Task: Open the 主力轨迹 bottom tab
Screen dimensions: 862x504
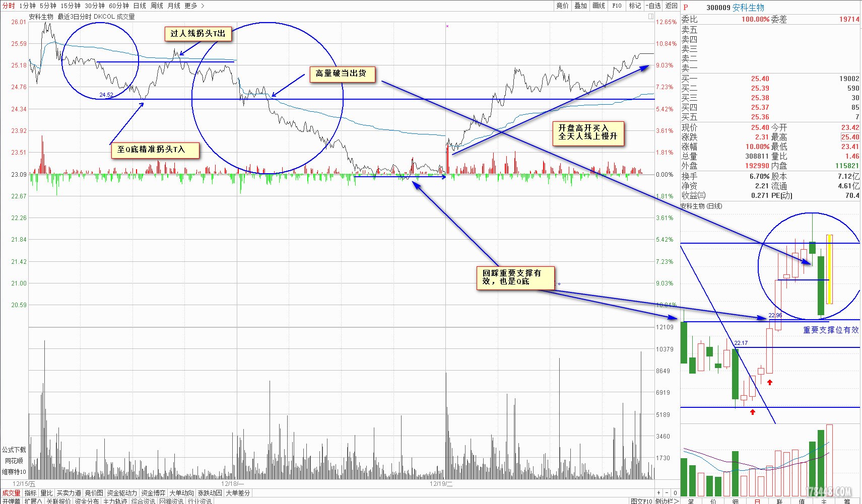Action: 115,501
